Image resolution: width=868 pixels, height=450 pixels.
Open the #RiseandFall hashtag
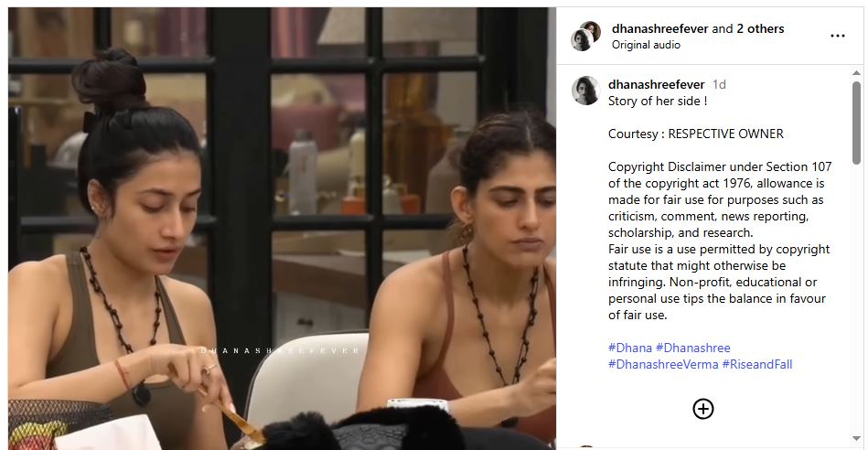tap(757, 365)
